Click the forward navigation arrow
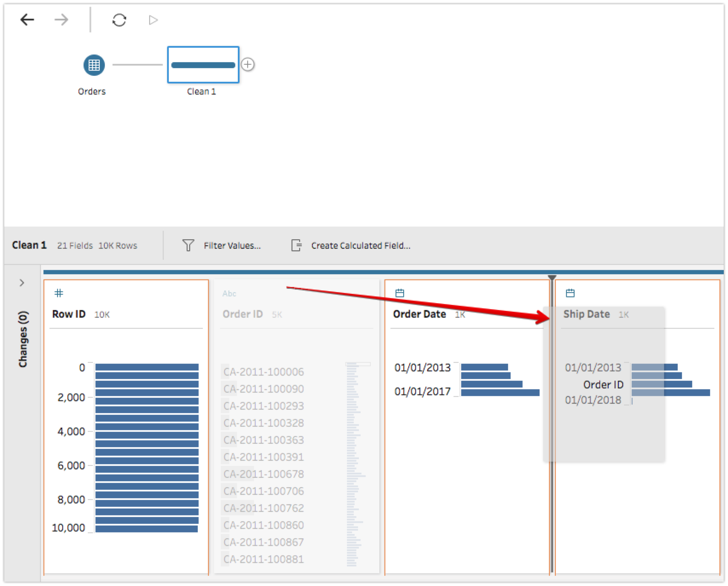This screenshot has width=728, height=586. point(61,20)
